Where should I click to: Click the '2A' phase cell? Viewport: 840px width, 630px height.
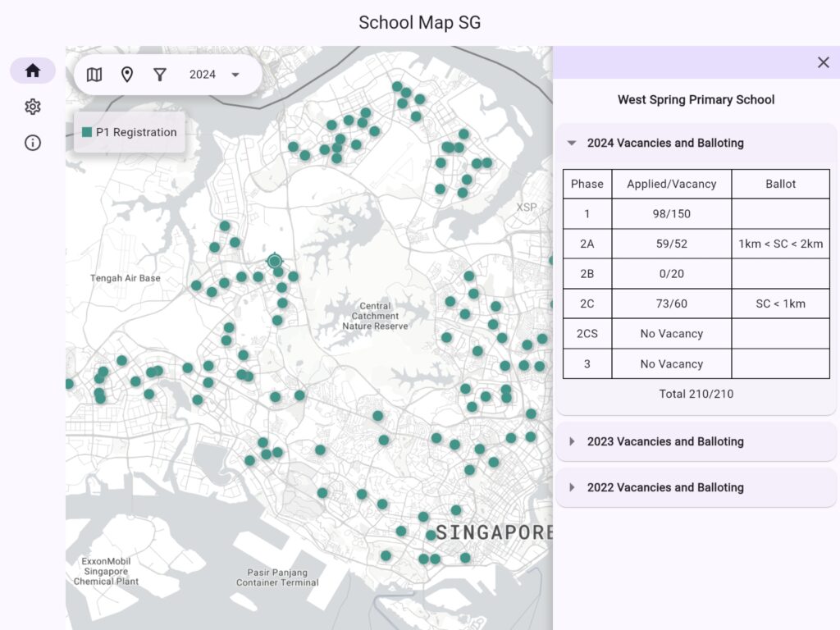587,244
